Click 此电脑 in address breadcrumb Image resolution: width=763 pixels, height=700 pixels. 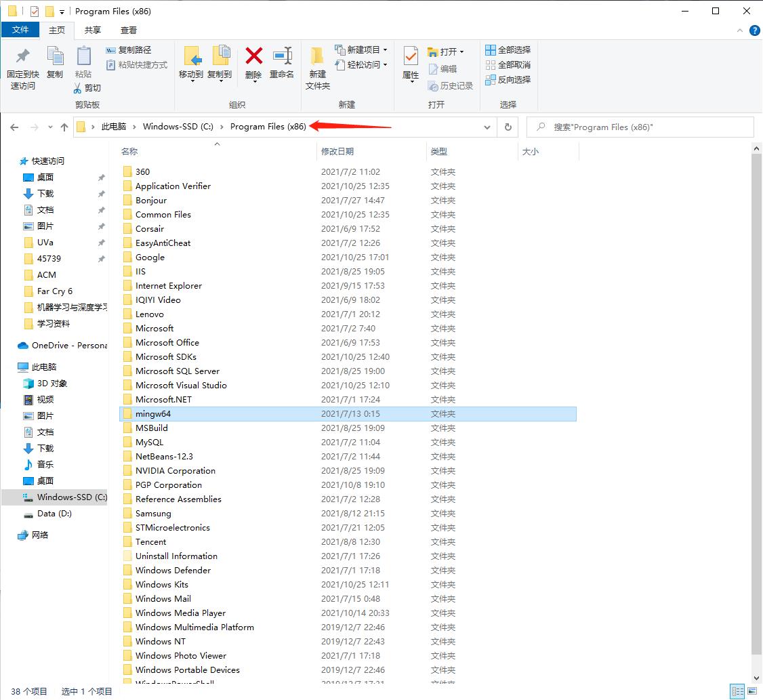click(113, 127)
